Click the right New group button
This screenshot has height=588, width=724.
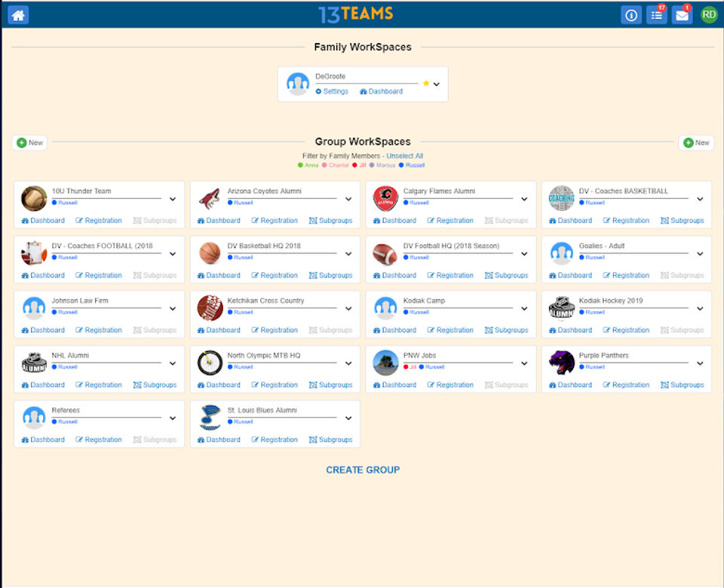click(x=696, y=142)
